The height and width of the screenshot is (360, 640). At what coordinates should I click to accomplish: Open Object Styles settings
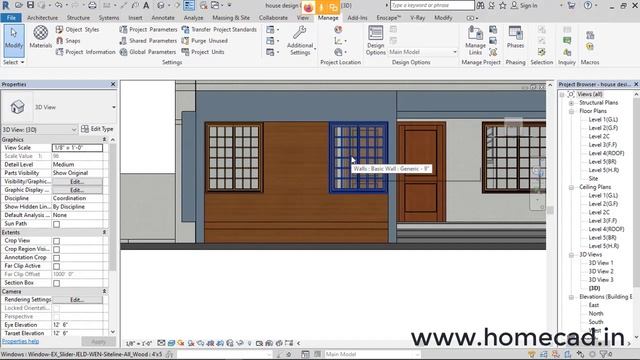coord(77,29)
